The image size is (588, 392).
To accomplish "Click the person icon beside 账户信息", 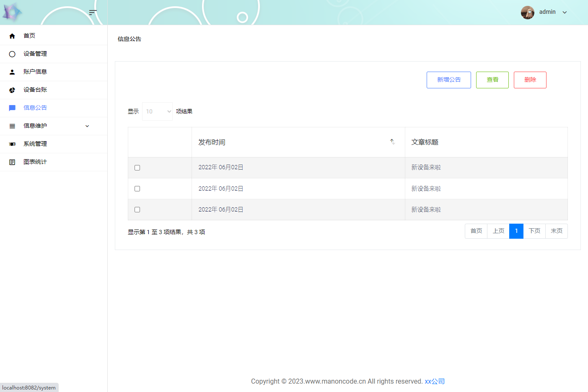I will (x=12, y=72).
